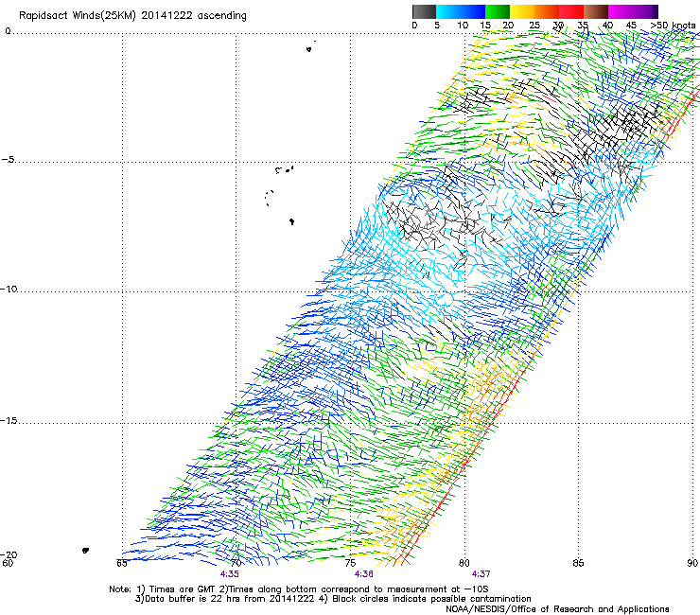This screenshot has height=615, width=700.
Task: Click the NOAA/NESDIS Office of Research credit
Action: (x=557, y=609)
